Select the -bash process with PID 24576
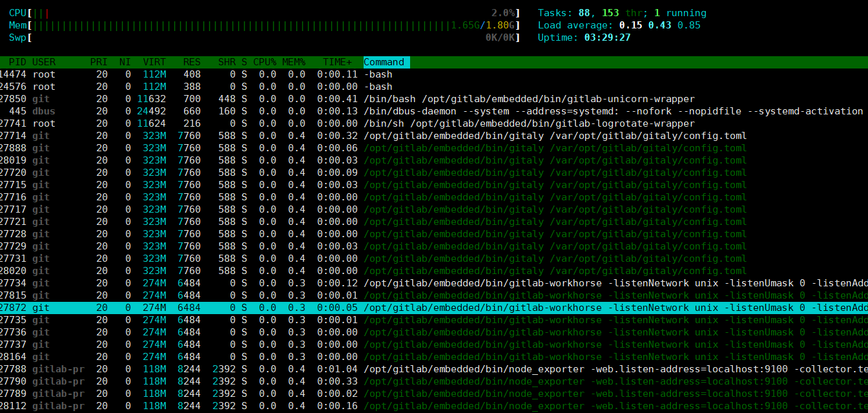868x413 pixels. coord(434,87)
